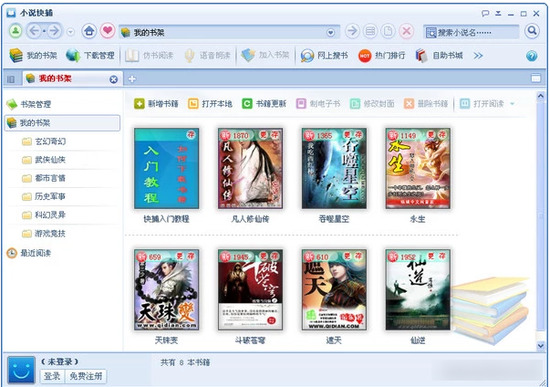The height and width of the screenshot is (387, 550).
Task: Open 书架管理 in sidebar
Action: coord(29,104)
